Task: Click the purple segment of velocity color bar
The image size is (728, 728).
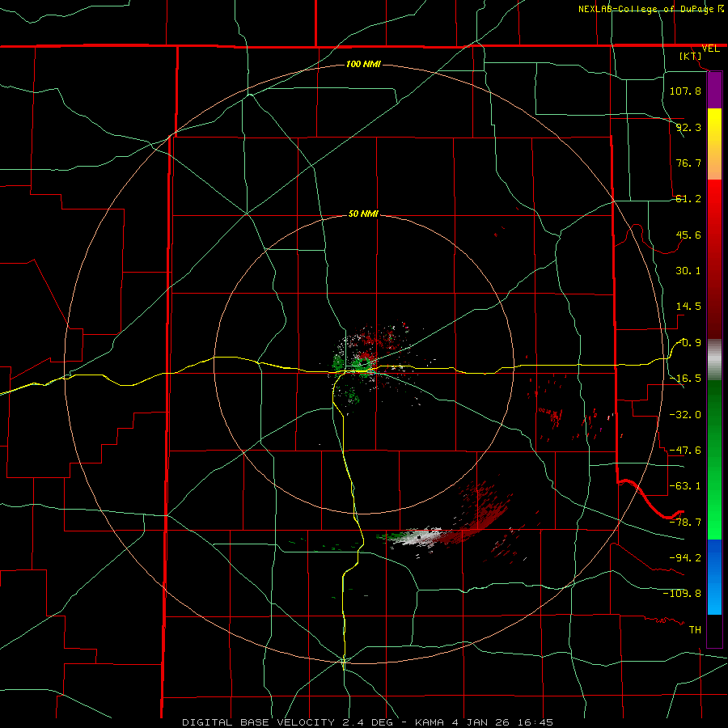Action: click(x=714, y=90)
